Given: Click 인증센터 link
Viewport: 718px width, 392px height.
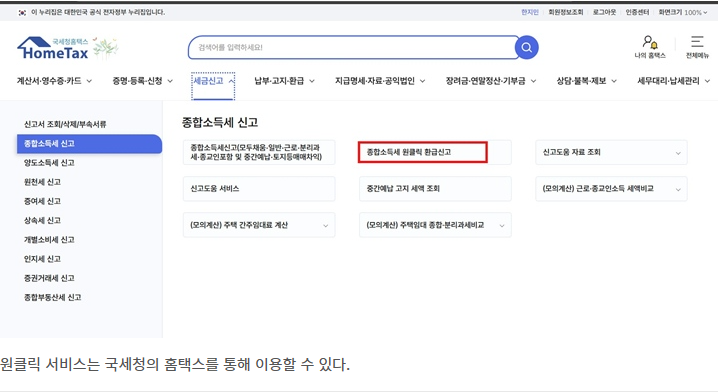Looking at the screenshot, I should pyautogui.click(x=637, y=12).
